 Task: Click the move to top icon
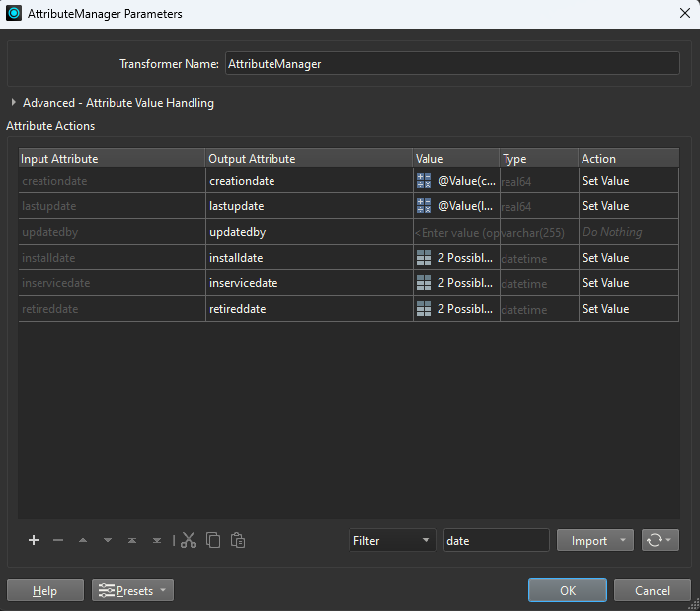coord(132,540)
